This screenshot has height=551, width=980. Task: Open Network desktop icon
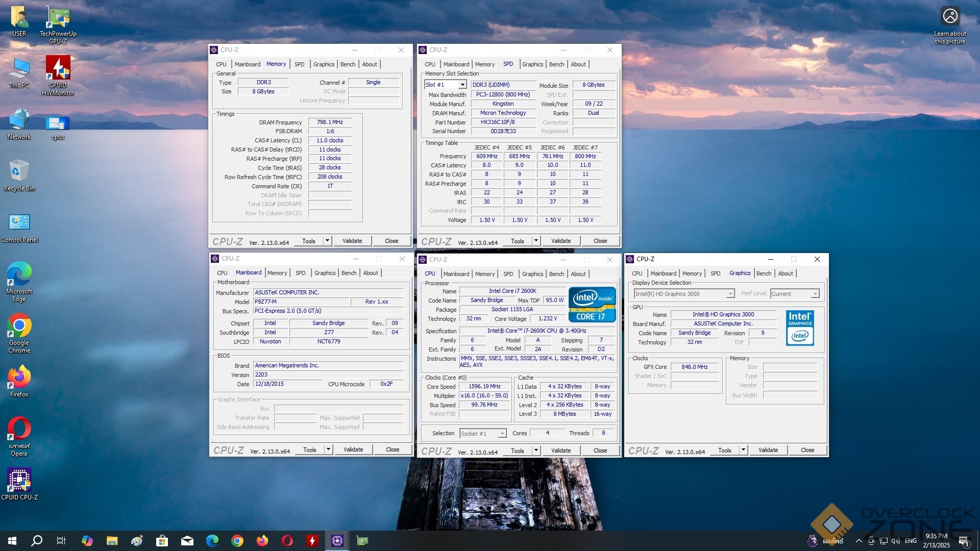click(x=19, y=124)
